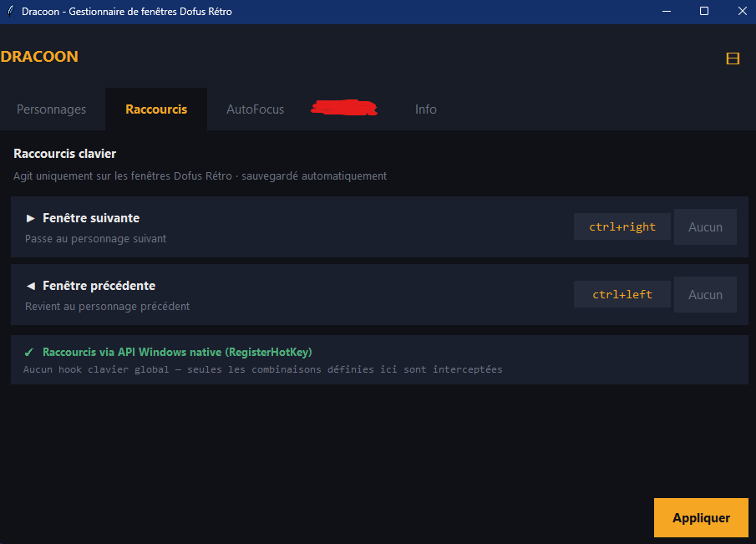This screenshot has width=756, height=544.
Task: Edit the ctrl+left shortcut field
Action: [622, 294]
